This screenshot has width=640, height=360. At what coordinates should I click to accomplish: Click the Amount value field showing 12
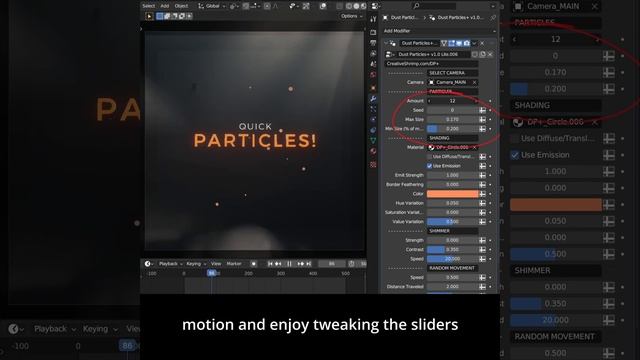(x=452, y=101)
